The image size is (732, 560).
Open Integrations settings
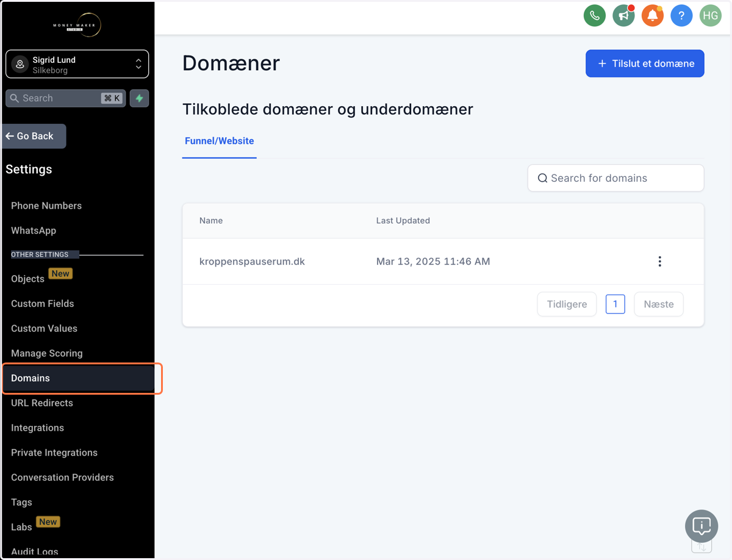coord(37,428)
